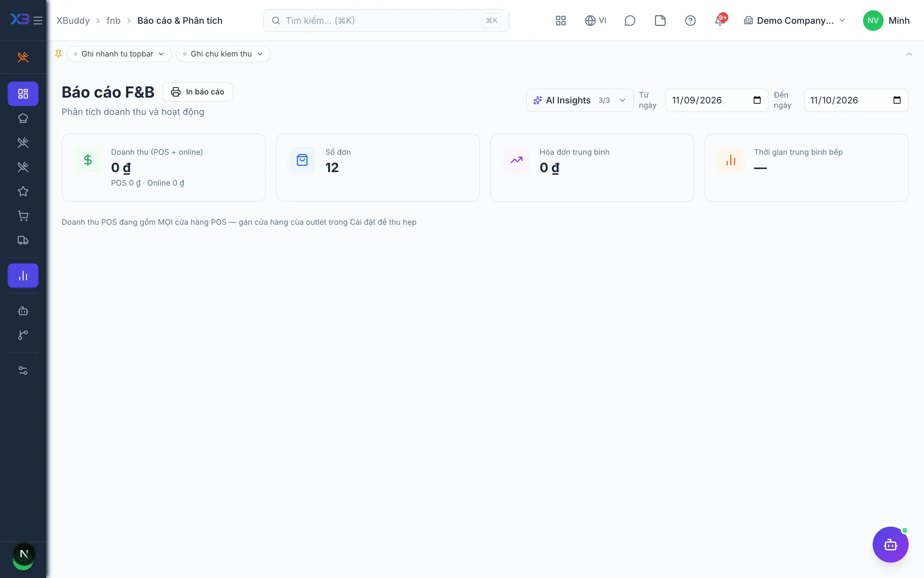Click the Doanh thu (POS + online) card
This screenshot has width=924, height=578.
163,167
